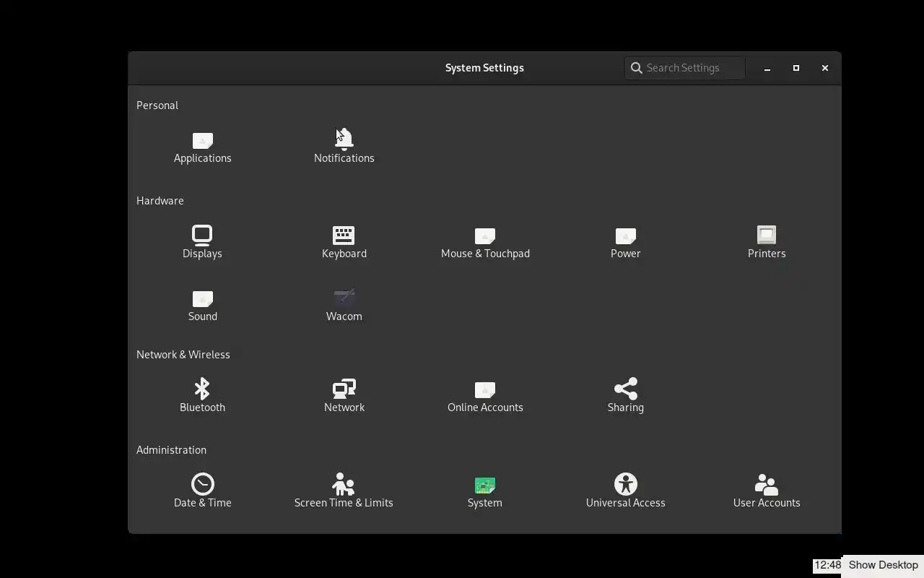This screenshot has width=924, height=578.
Task: Open Keyboard settings
Action: (x=344, y=243)
